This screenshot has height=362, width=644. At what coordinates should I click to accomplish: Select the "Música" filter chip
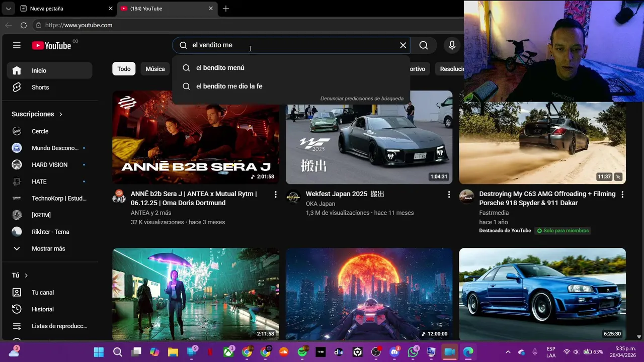click(x=155, y=69)
